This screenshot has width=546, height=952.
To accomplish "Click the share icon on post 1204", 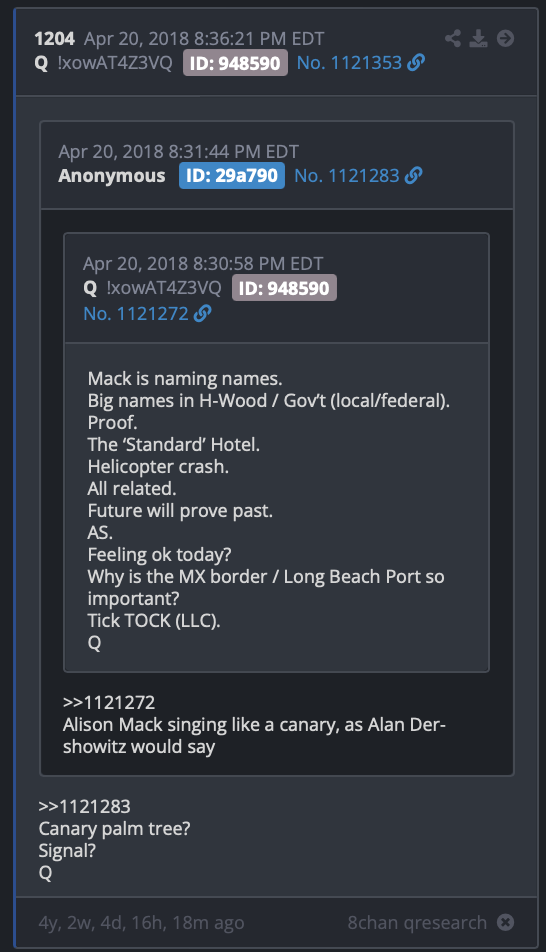I will [x=452, y=38].
